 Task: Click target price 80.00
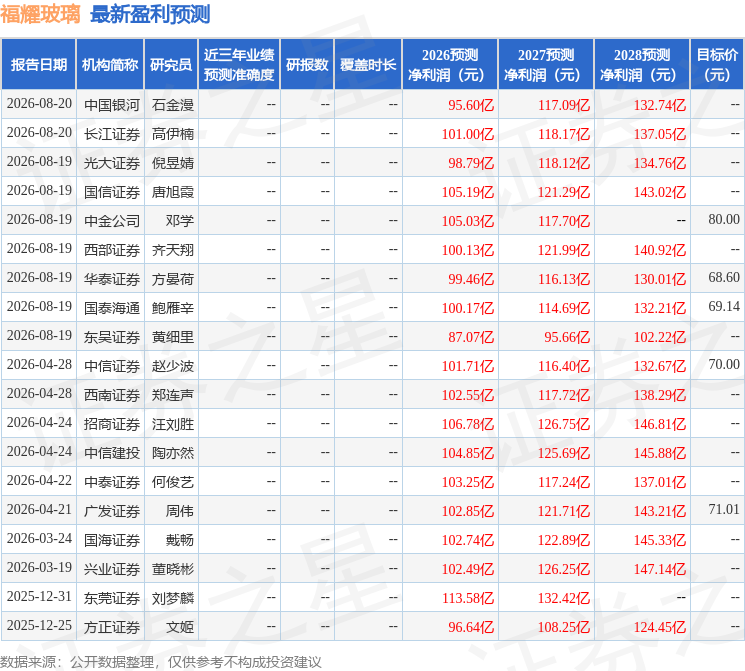click(724, 219)
